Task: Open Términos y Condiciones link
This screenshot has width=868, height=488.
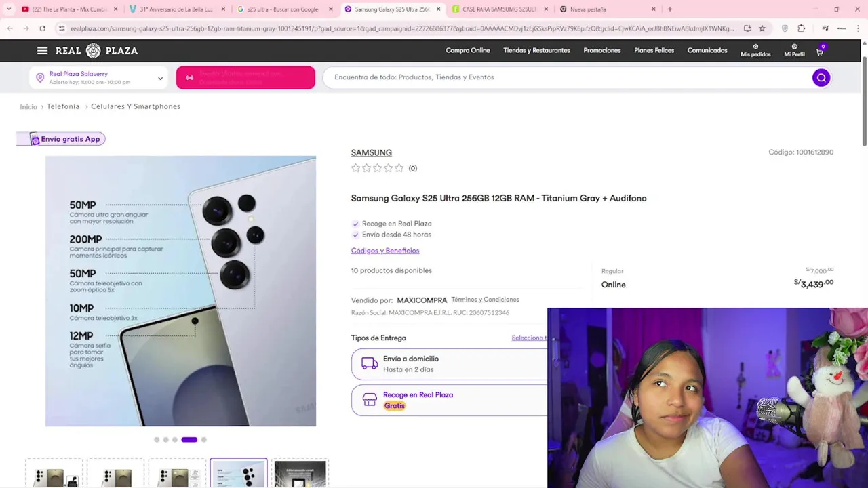Action: [x=485, y=300]
